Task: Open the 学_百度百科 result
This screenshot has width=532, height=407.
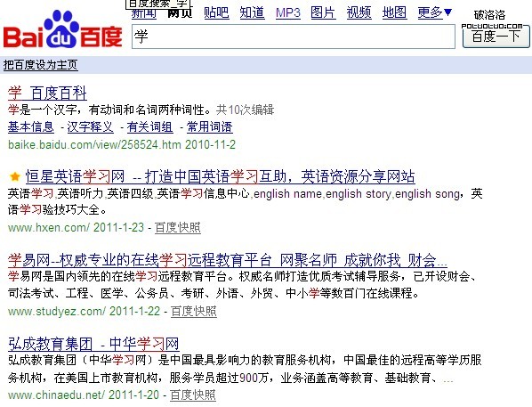Action: pyautogui.click(x=47, y=94)
